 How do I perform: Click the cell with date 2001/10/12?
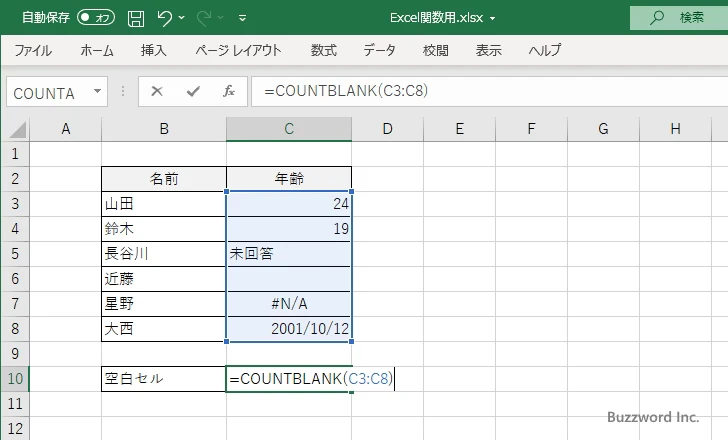pyautogui.click(x=289, y=329)
